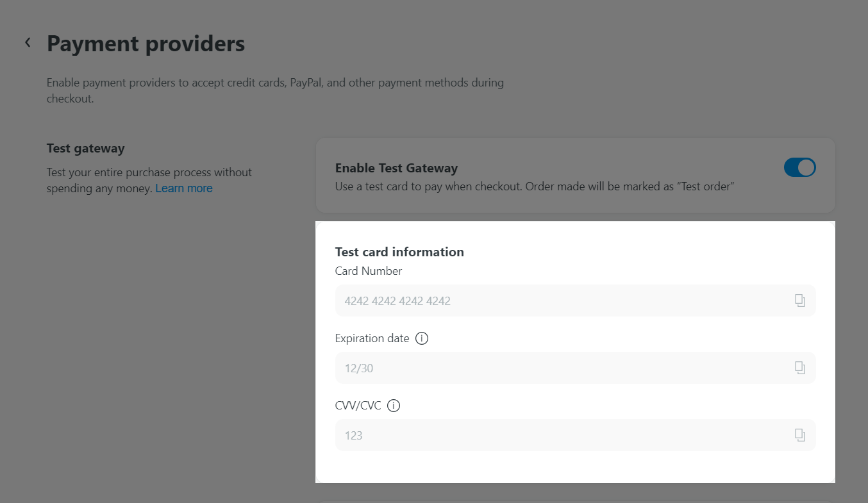This screenshot has height=503, width=868.
Task: Copy the CVV code 123
Action: (x=799, y=435)
